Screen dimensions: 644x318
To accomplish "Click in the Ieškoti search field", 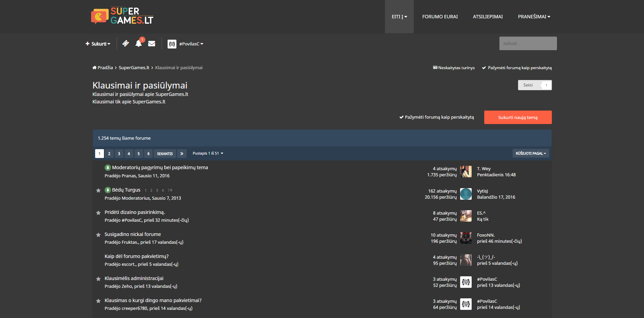I will click(x=528, y=43).
